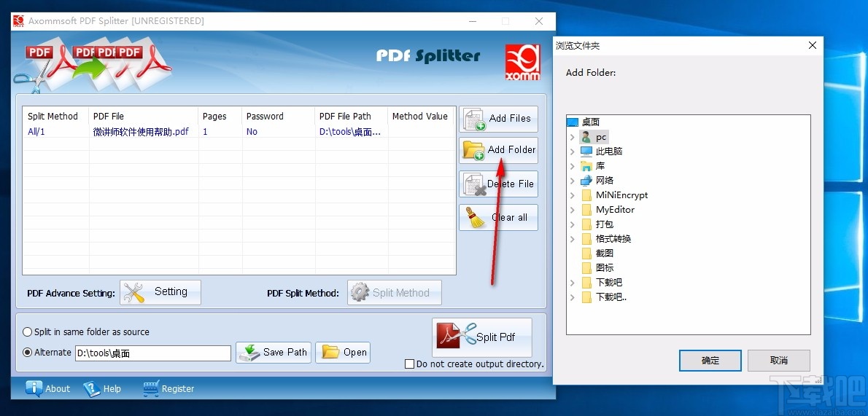Start splitting with Split Pdf button
Image resolution: width=868 pixels, height=416 pixels.
[481, 337]
